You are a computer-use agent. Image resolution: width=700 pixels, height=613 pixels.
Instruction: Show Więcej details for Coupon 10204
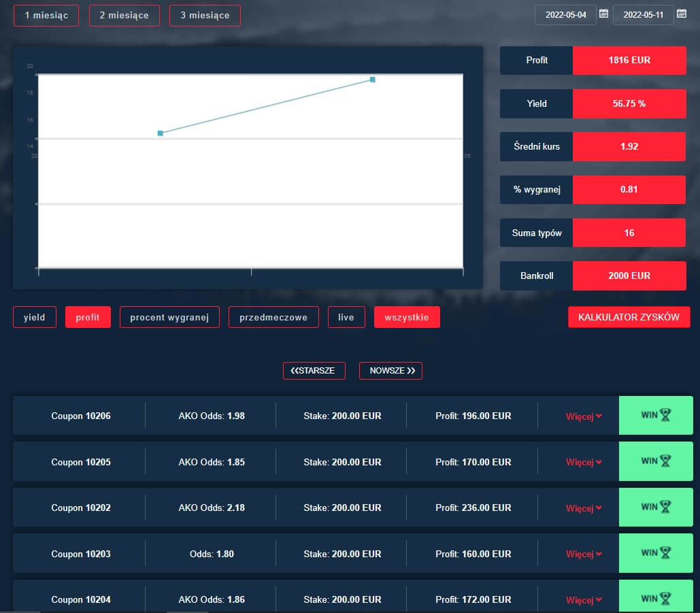(584, 600)
